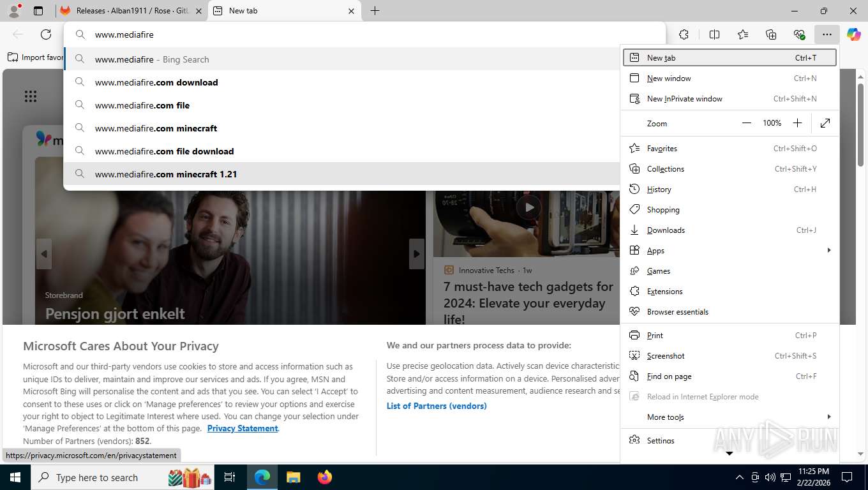Viewport: 868px width, 490px height.
Task: Click Screenshot in the Edge menu
Action: click(730, 355)
